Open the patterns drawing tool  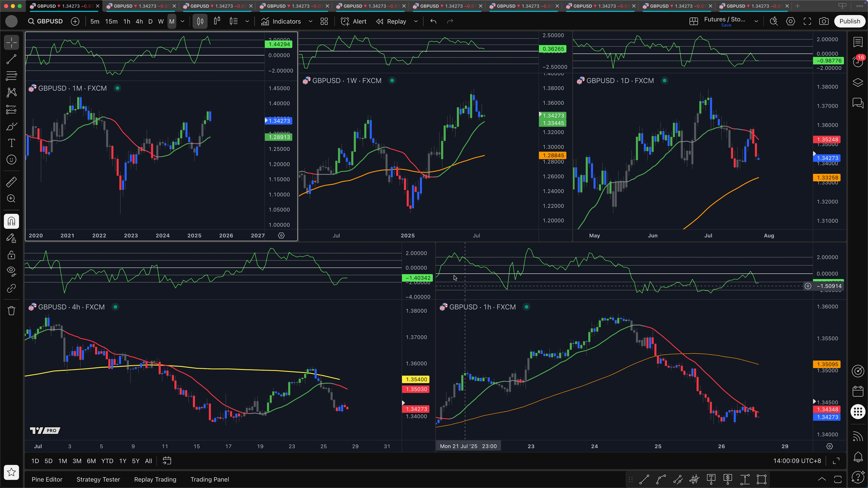(12, 92)
